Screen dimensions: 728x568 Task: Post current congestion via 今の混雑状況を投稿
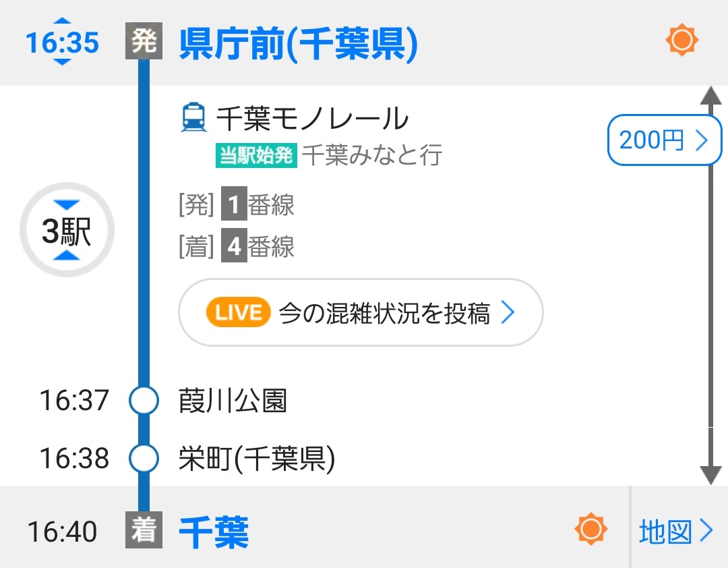coord(361,312)
